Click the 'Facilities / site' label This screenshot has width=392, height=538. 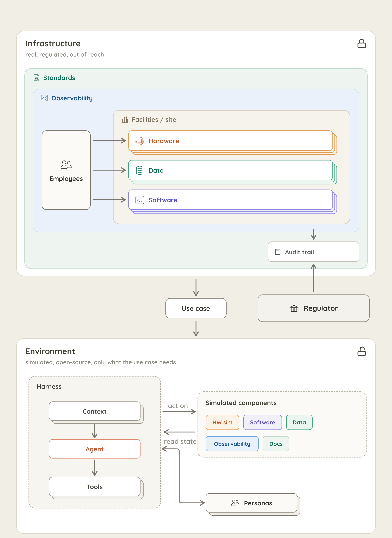(154, 119)
